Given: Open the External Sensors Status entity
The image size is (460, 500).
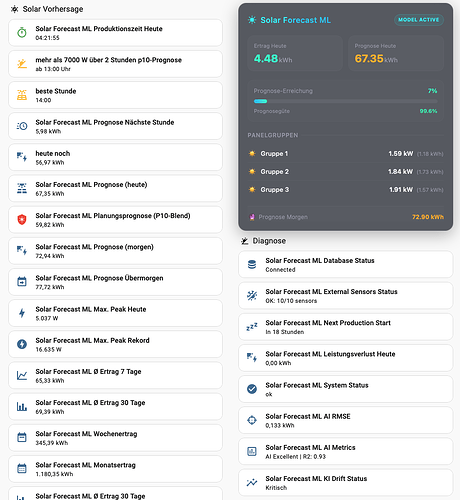Looking at the screenshot, I should click(x=345, y=296).
